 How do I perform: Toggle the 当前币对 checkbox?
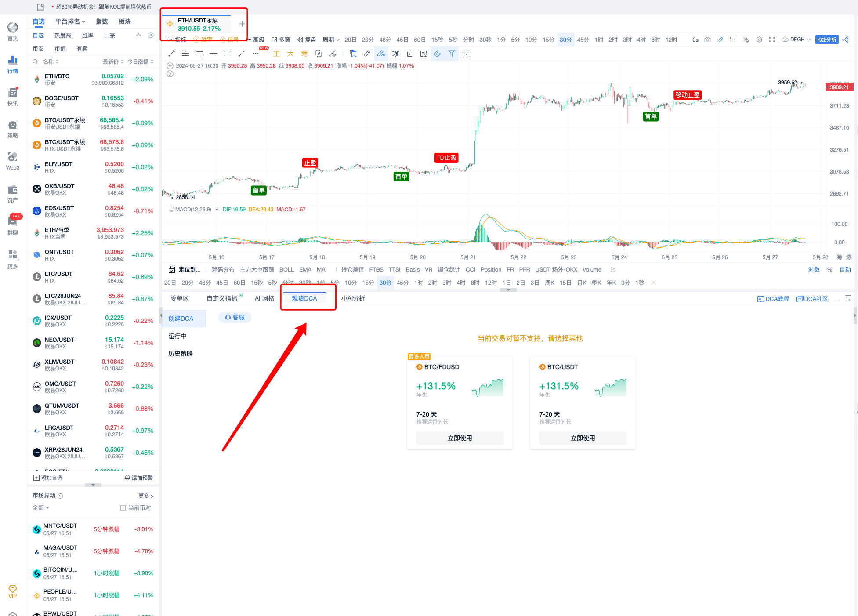[123, 507]
